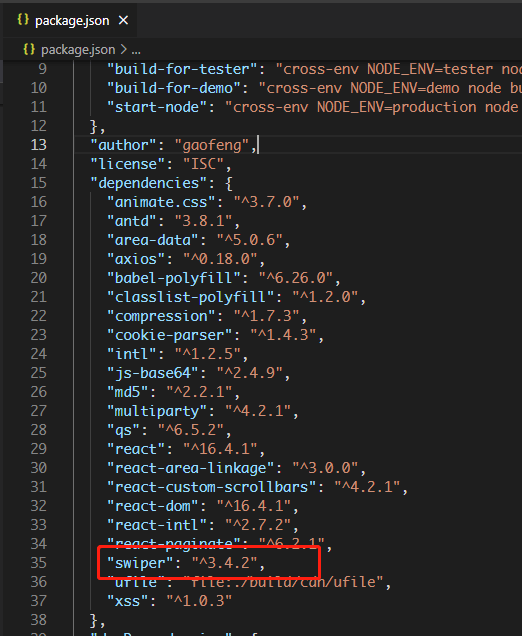The height and width of the screenshot is (636, 522).
Task: Click the "cookie-parser" dependency name
Action: tap(170, 335)
